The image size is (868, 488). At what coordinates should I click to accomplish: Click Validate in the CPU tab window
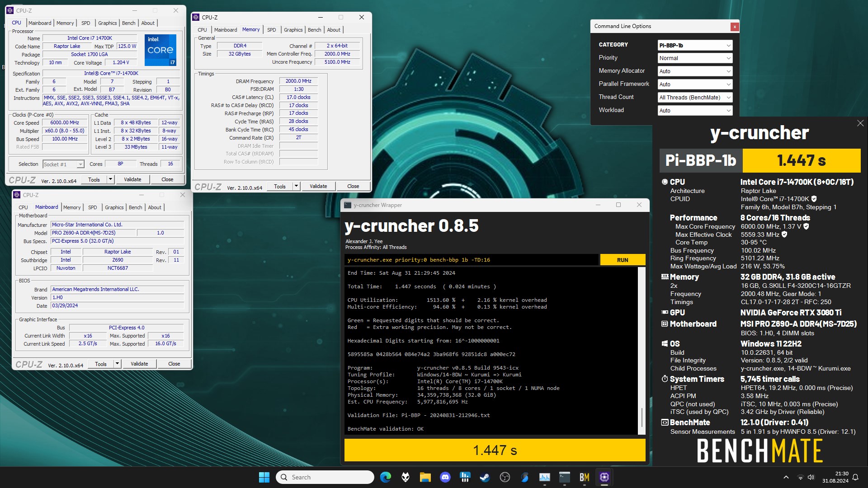(x=132, y=179)
